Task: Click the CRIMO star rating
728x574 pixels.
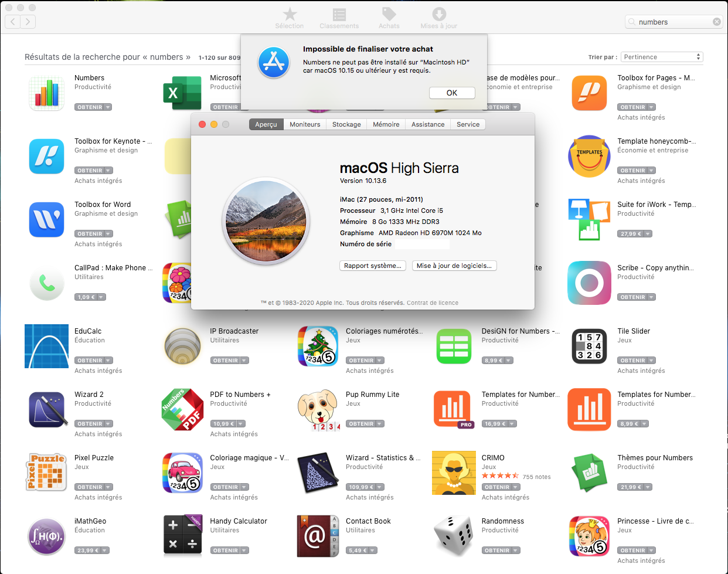Action: (500, 476)
